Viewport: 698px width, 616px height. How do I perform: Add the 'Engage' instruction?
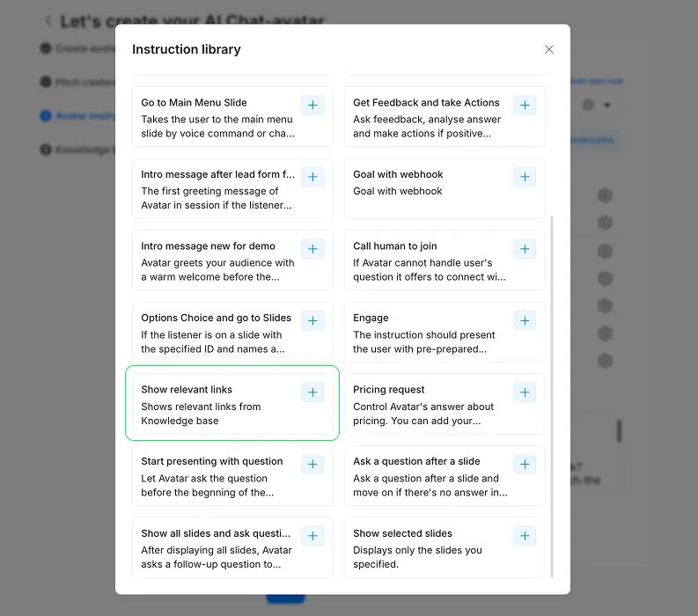pos(525,321)
